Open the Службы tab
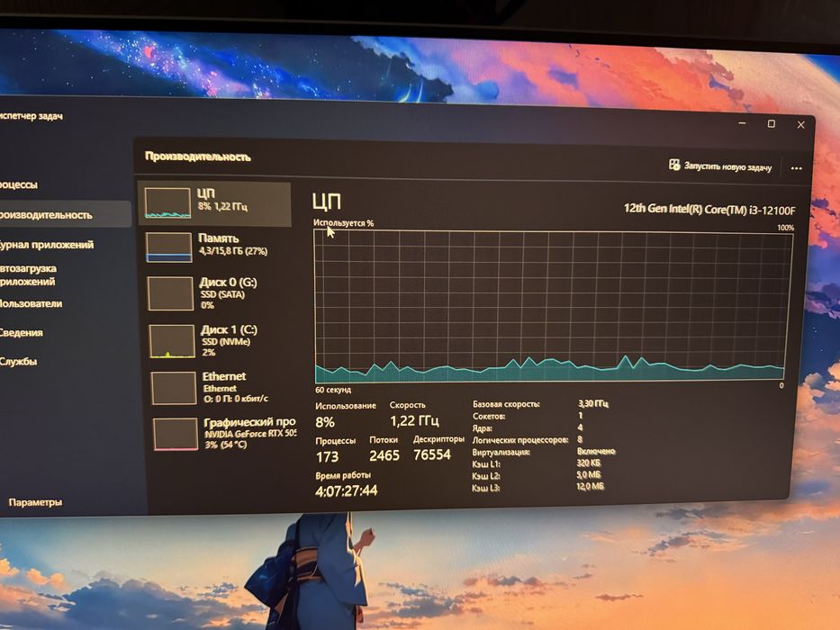Image resolution: width=840 pixels, height=630 pixels. tap(18, 362)
